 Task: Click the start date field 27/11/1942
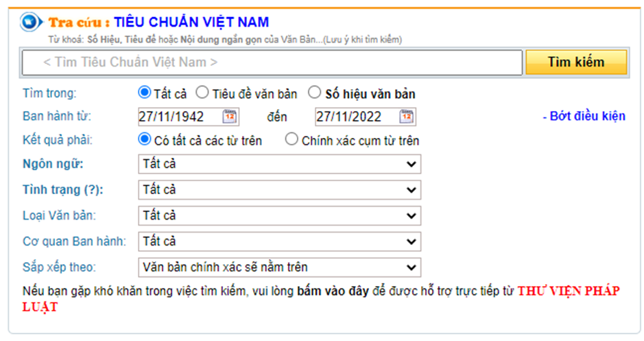178,117
